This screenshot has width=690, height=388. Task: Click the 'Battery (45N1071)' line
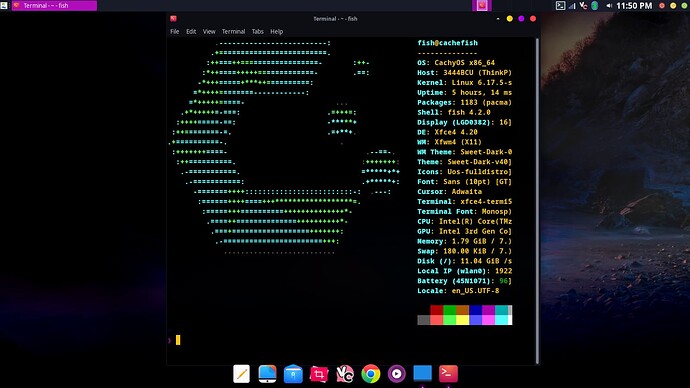point(465,281)
